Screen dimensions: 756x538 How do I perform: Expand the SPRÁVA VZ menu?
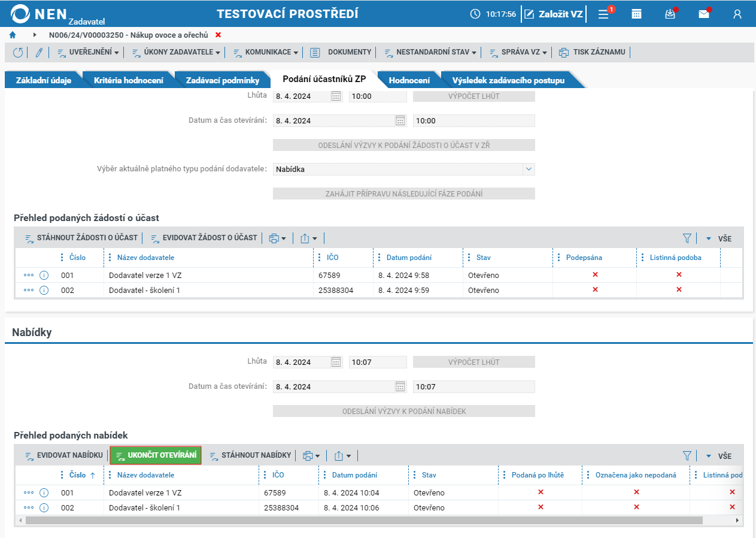click(518, 52)
